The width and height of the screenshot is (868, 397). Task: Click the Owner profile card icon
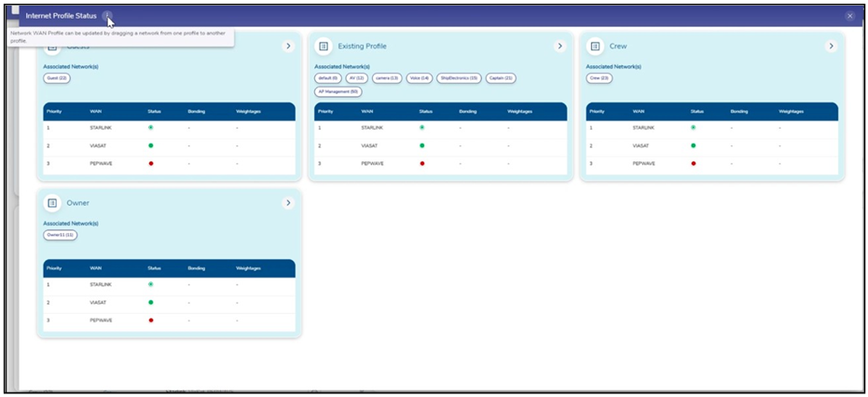[x=52, y=202]
